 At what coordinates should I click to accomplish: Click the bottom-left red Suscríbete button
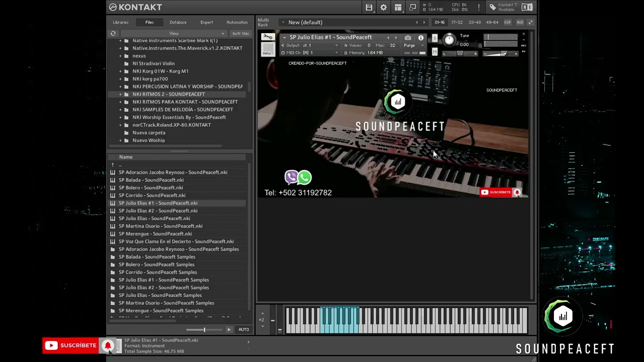(71, 345)
